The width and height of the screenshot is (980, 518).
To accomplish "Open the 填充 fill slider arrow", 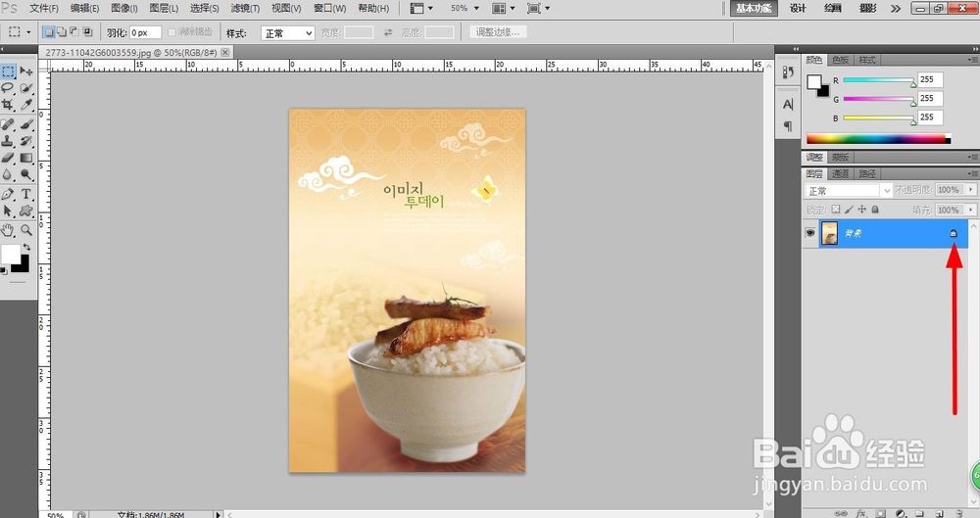I will click(970, 210).
